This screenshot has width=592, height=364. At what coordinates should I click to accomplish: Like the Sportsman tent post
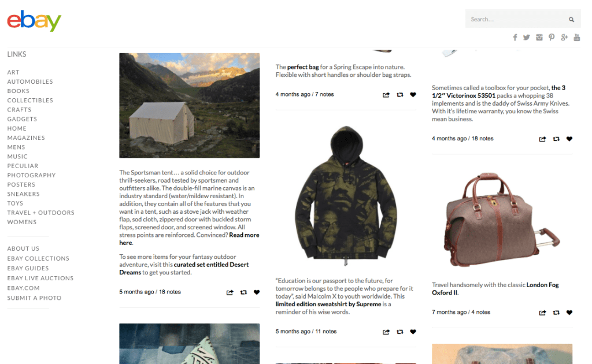click(x=257, y=292)
